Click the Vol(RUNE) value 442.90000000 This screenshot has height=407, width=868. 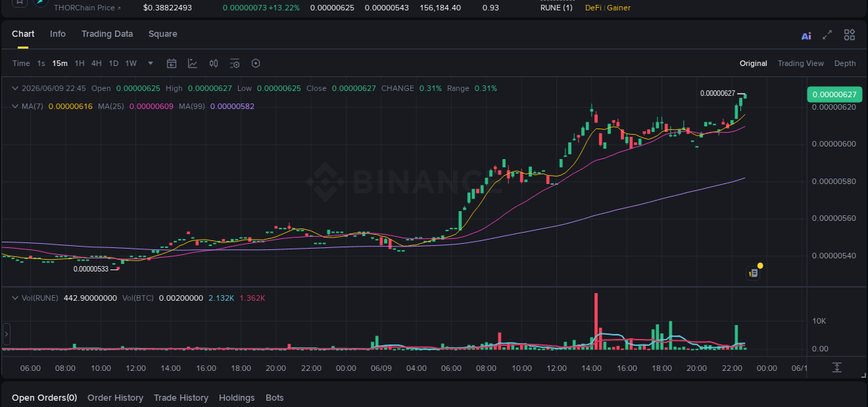pos(90,297)
